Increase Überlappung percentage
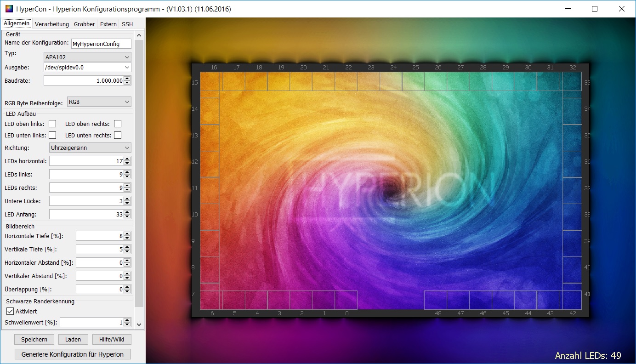This screenshot has width=636, height=364. (x=127, y=287)
